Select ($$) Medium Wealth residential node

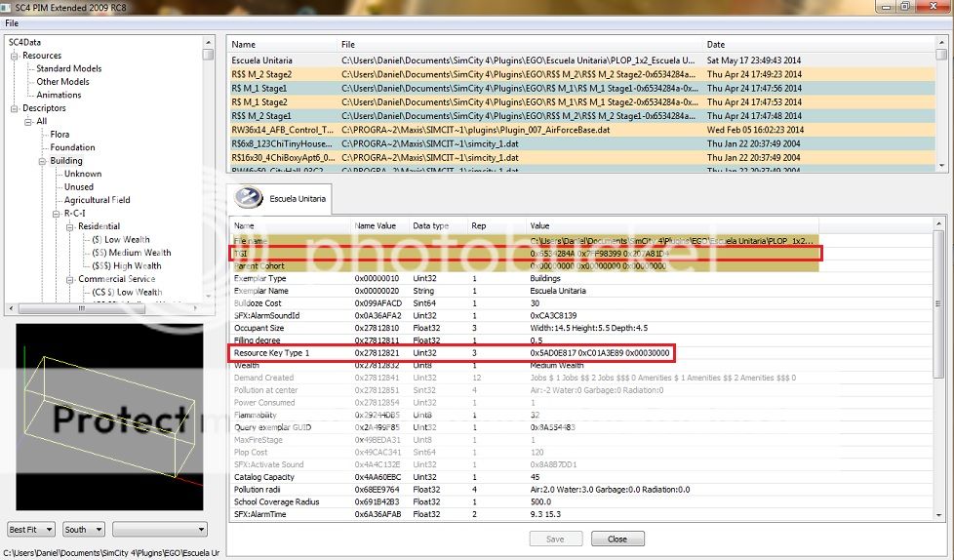pyautogui.click(x=131, y=253)
